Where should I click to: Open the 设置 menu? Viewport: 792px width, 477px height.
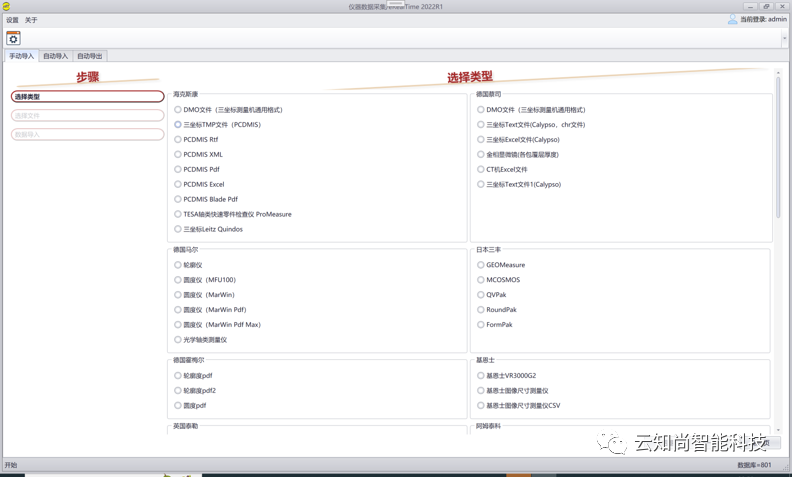coord(12,20)
